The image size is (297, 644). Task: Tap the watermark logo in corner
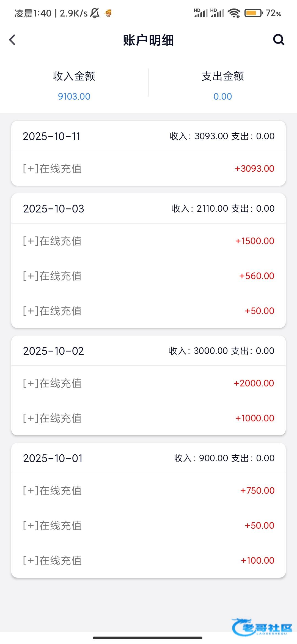click(x=262, y=627)
